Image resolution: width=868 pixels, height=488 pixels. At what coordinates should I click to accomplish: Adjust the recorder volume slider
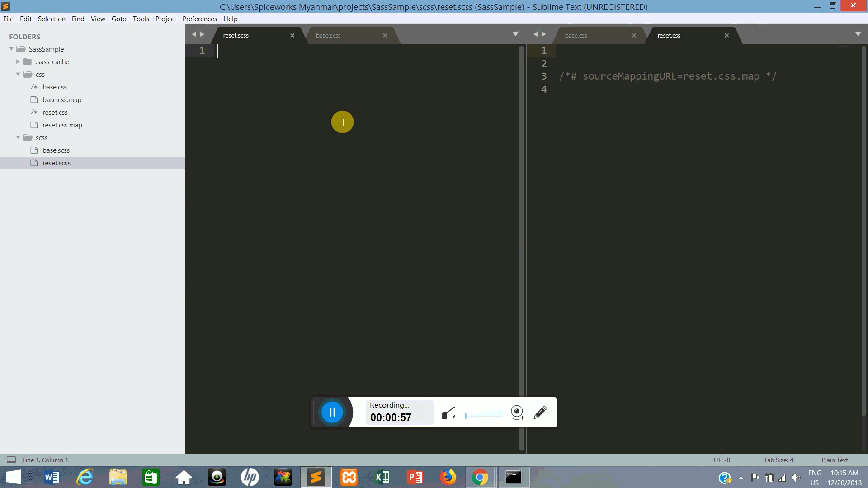[483, 415]
